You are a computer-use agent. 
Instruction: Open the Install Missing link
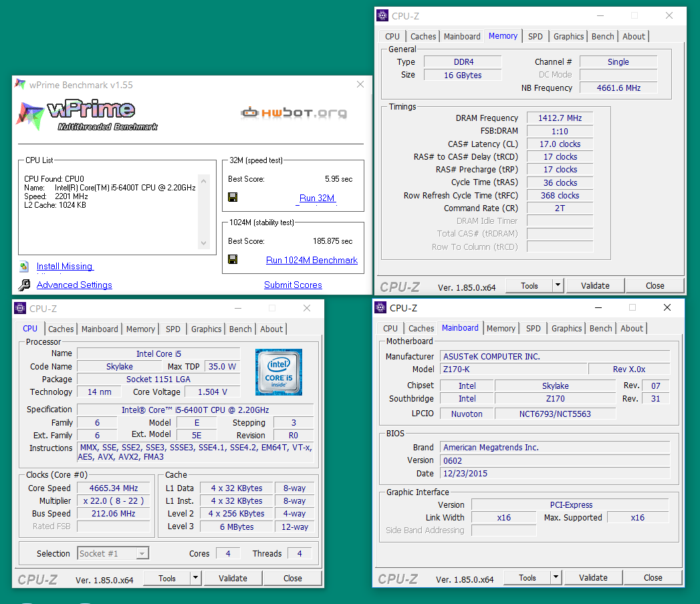click(65, 267)
